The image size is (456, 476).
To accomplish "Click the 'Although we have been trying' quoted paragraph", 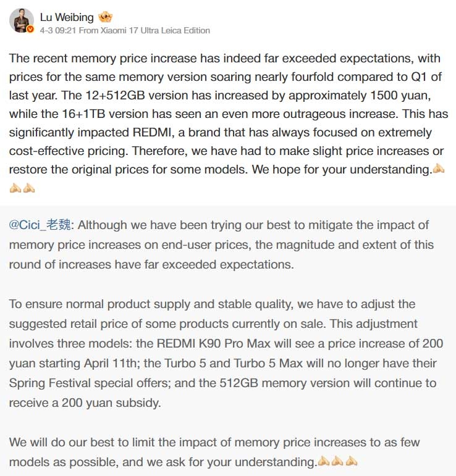I will [221, 244].
